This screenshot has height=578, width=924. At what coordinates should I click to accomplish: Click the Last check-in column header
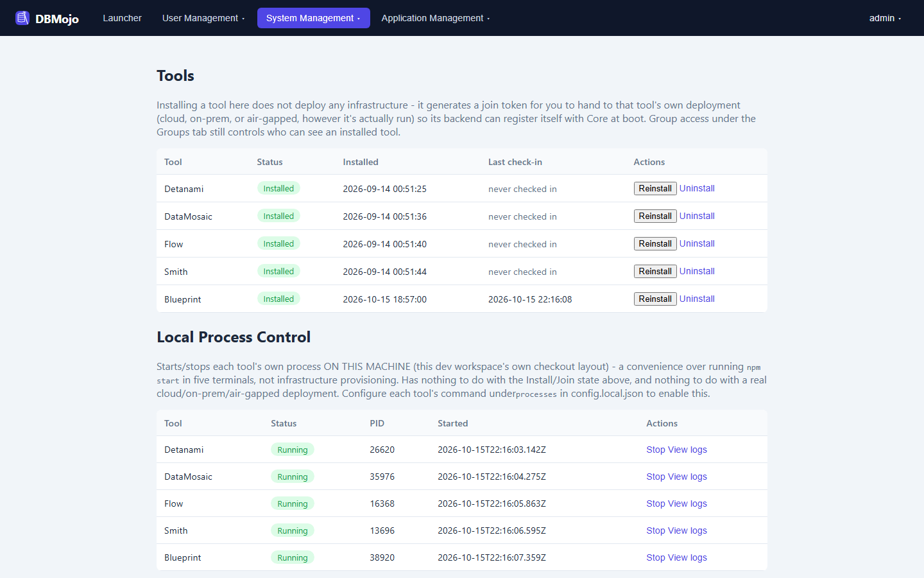[515, 162]
